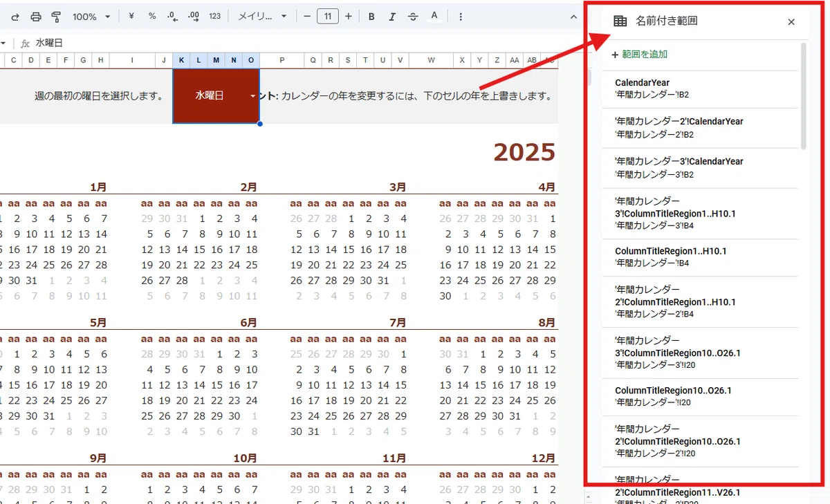The image size is (830, 504).
Task: Click the 10月 month heading
Action: (246, 458)
